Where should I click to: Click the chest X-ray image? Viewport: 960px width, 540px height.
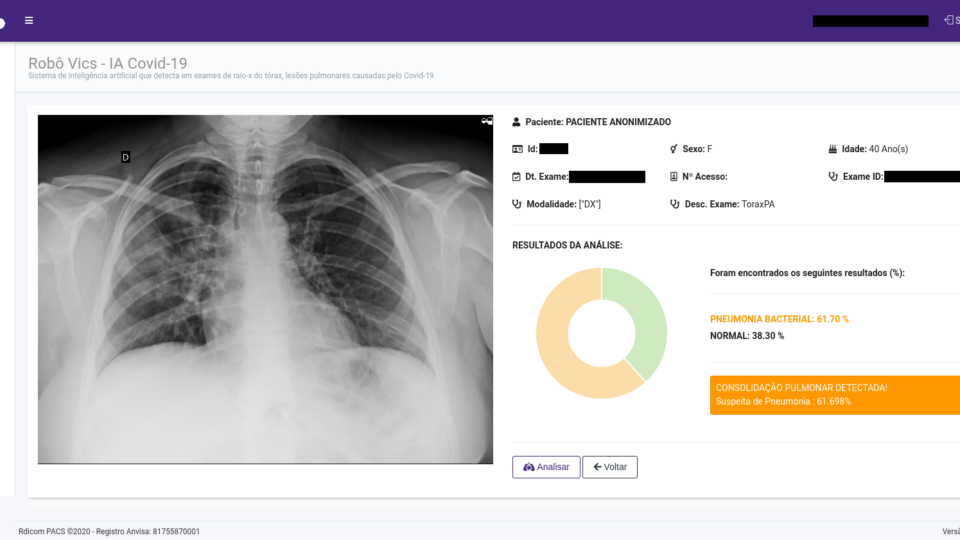pos(265,289)
